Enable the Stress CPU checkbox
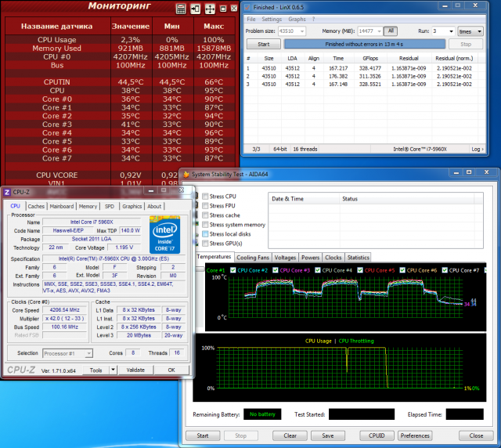The height and width of the screenshot is (448, 501). [x=205, y=197]
